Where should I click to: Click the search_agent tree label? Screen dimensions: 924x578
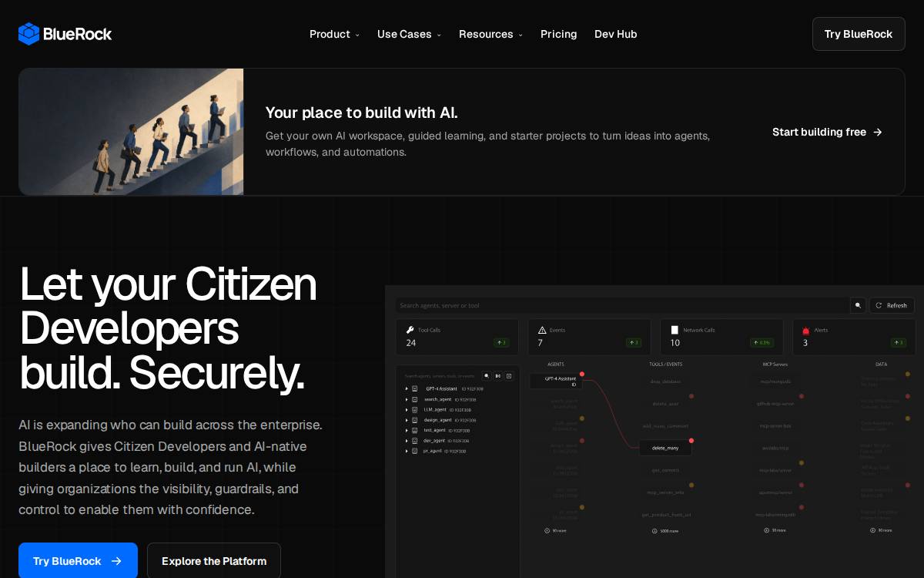click(x=437, y=399)
